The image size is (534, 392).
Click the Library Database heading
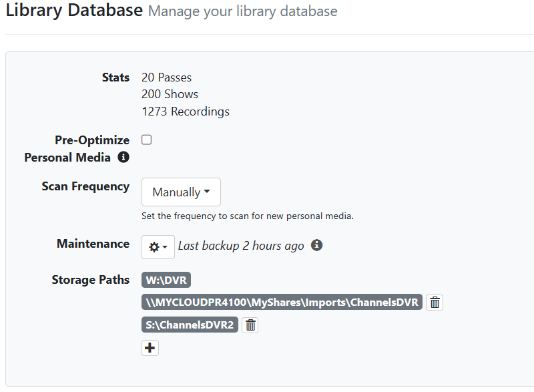(x=74, y=11)
